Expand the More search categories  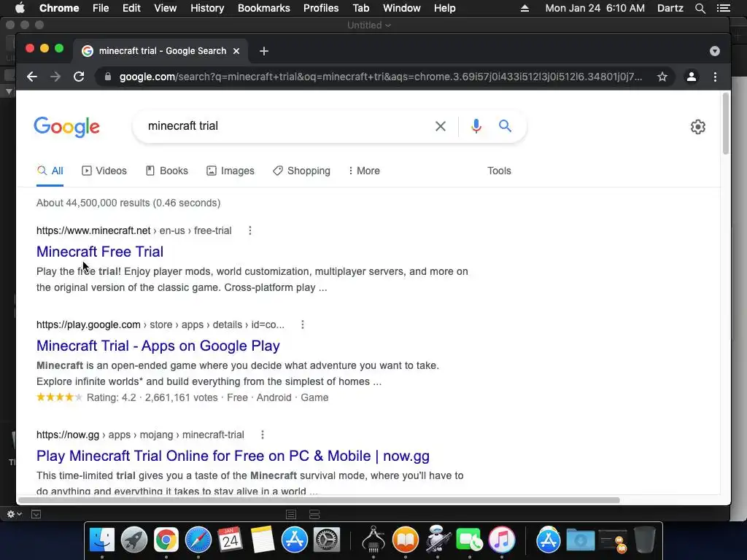[364, 171]
